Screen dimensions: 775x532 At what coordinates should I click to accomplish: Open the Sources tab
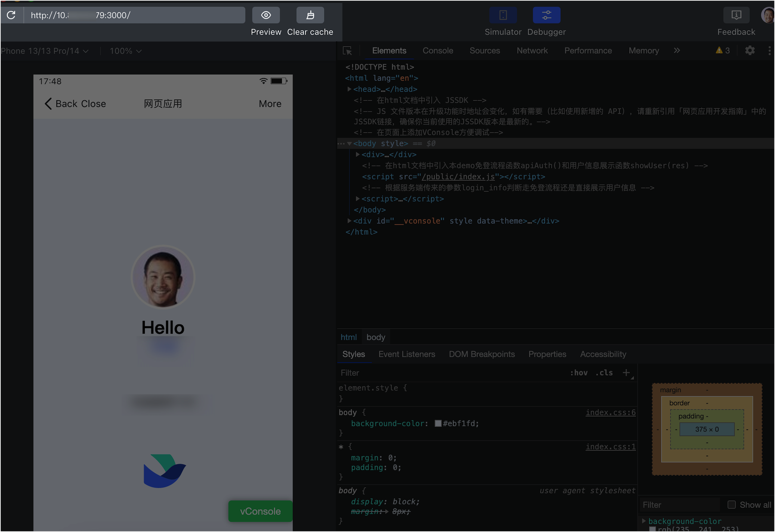pos(484,51)
